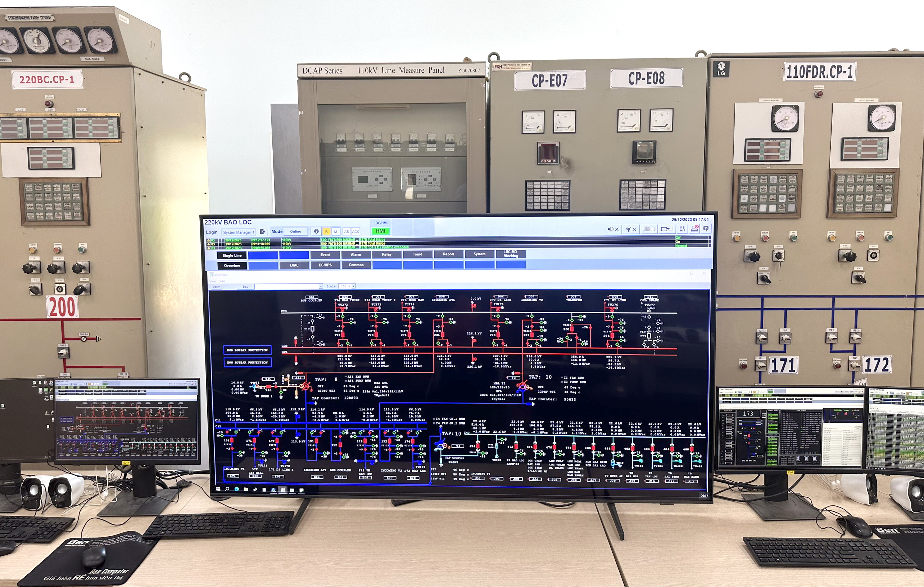924x587 pixels.
Task: Select alarm row timestamped 09:12:17.191
Action: click(458, 240)
